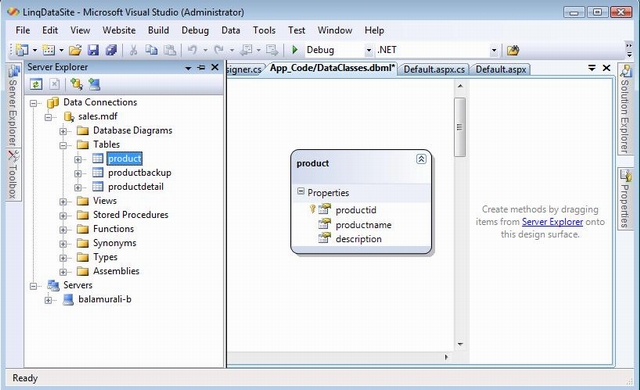Click the vertical scrollbar thumb in designer
The height and width of the screenshot is (390, 640).
[x=460, y=127]
